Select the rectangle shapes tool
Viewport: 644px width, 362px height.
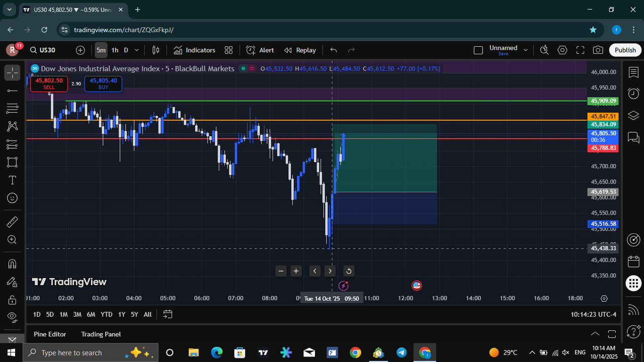(x=13, y=162)
